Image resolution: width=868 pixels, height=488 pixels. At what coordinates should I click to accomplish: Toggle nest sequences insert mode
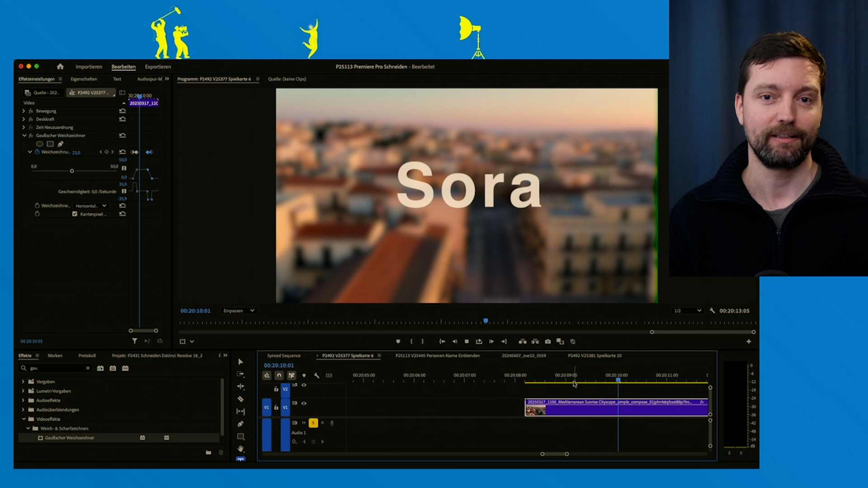coord(267,375)
